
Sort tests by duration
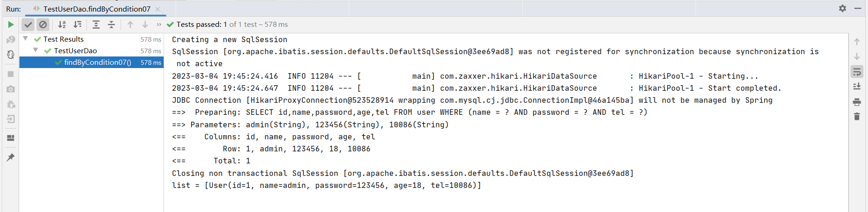[x=78, y=25]
